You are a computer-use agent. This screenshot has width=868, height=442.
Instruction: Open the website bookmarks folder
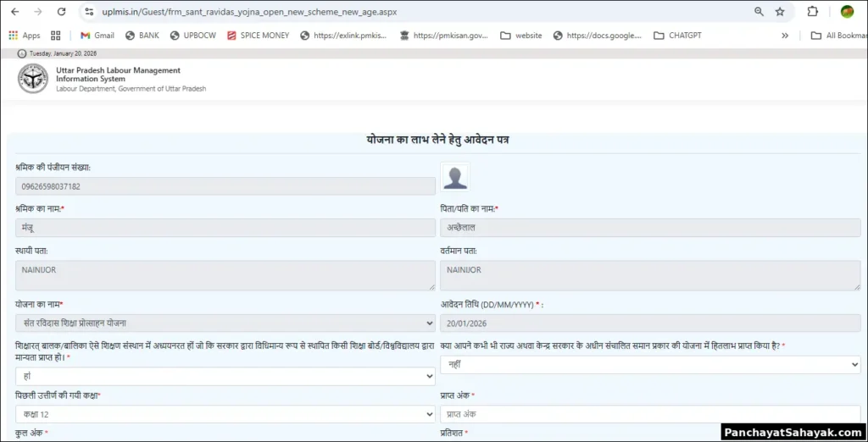(x=521, y=36)
